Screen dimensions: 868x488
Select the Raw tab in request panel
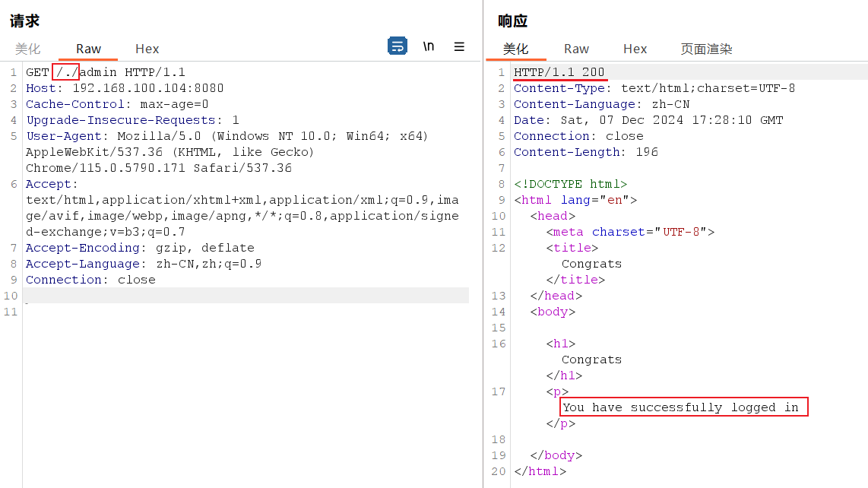coord(88,49)
